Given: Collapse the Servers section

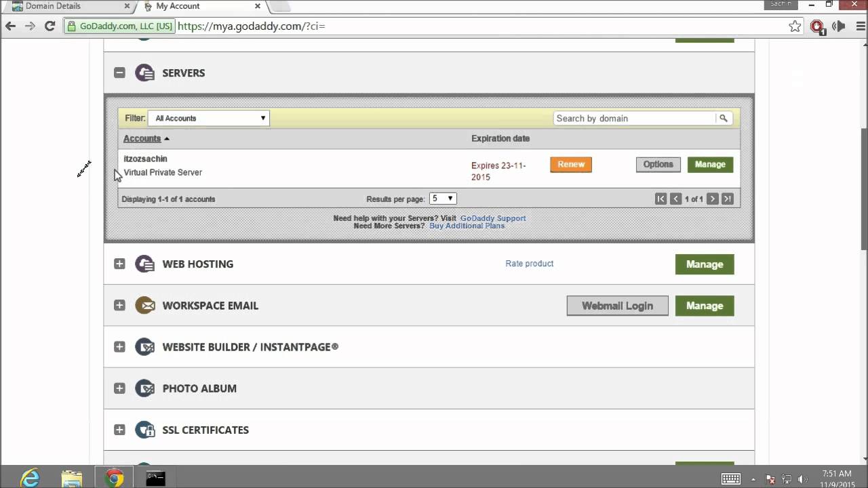Looking at the screenshot, I should 119,73.
